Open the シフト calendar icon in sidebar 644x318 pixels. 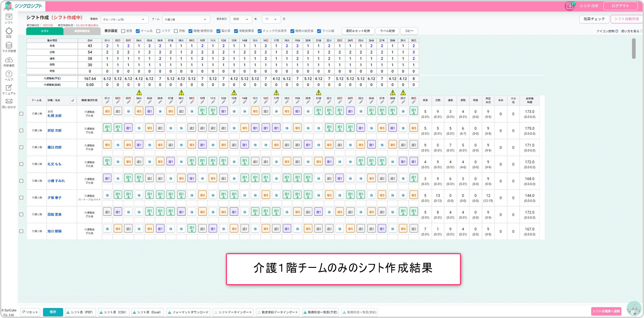8,17
